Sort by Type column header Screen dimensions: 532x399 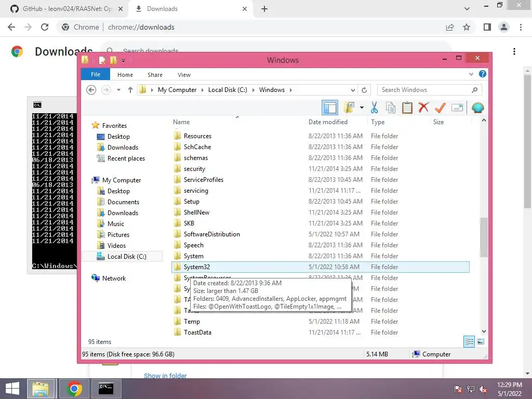tap(378, 122)
